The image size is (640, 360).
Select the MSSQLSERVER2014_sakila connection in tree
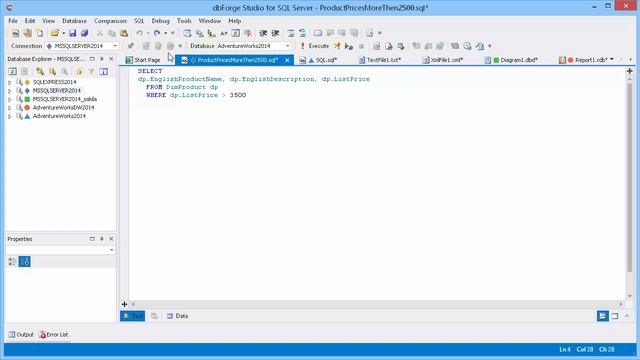tap(64, 99)
